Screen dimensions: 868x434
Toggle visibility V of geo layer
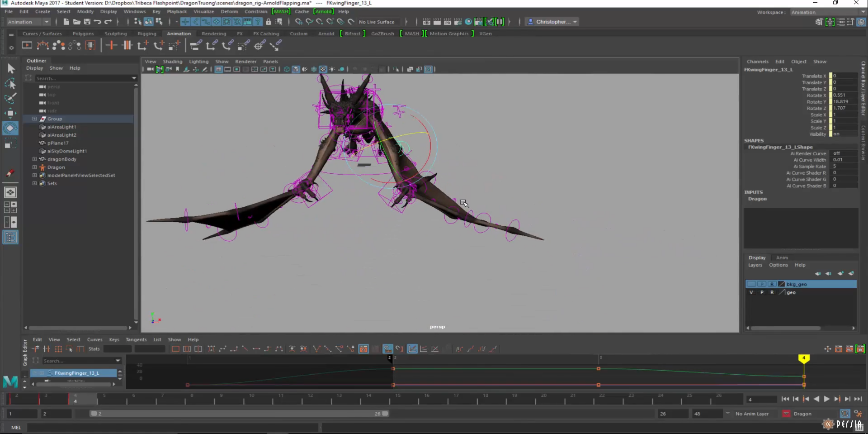[x=751, y=292]
